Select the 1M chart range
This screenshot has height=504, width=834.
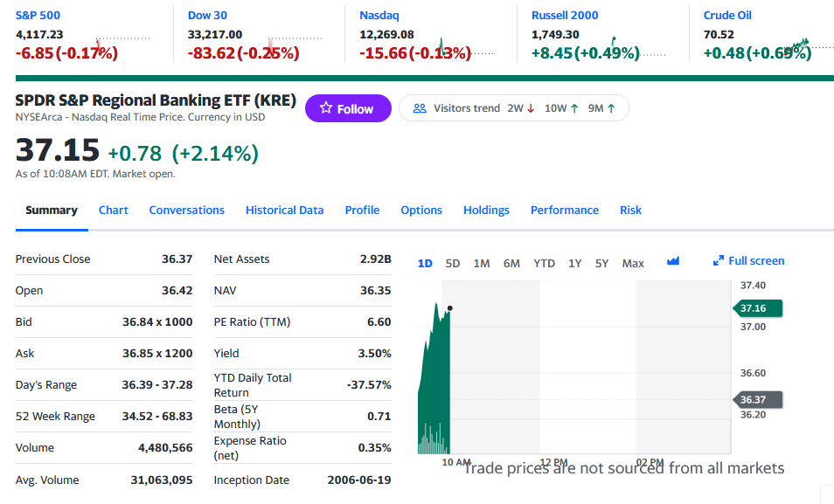click(482, 263)
